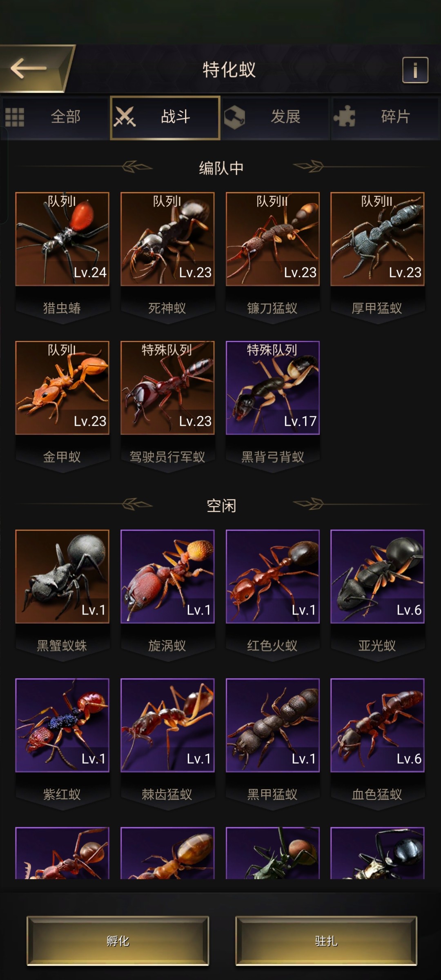Select the 猎虫蝽 Lv.24 card
The image size is (441, 980).
[x=62, y=239]
